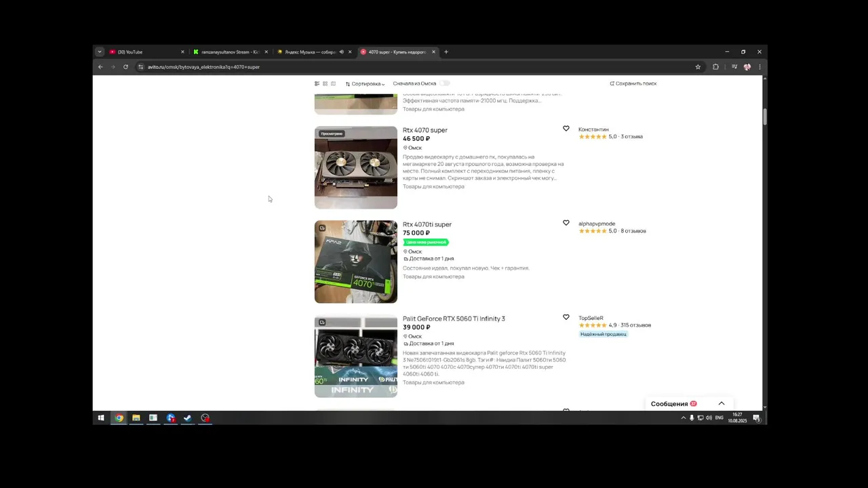Open the browser extensions menu

click(x=715, y=67)
